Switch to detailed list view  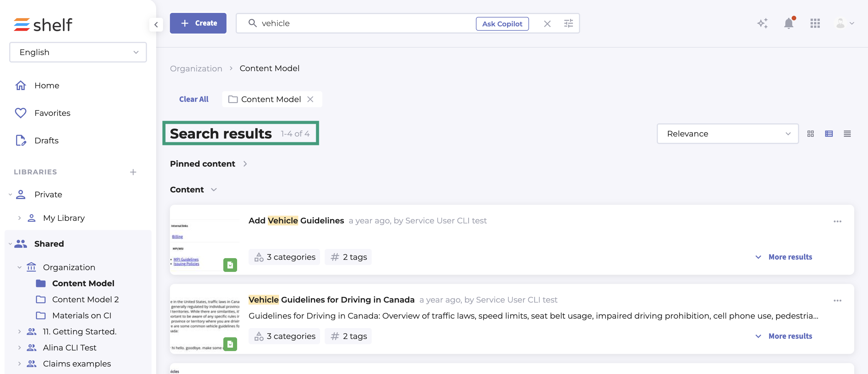pos(829,134)
